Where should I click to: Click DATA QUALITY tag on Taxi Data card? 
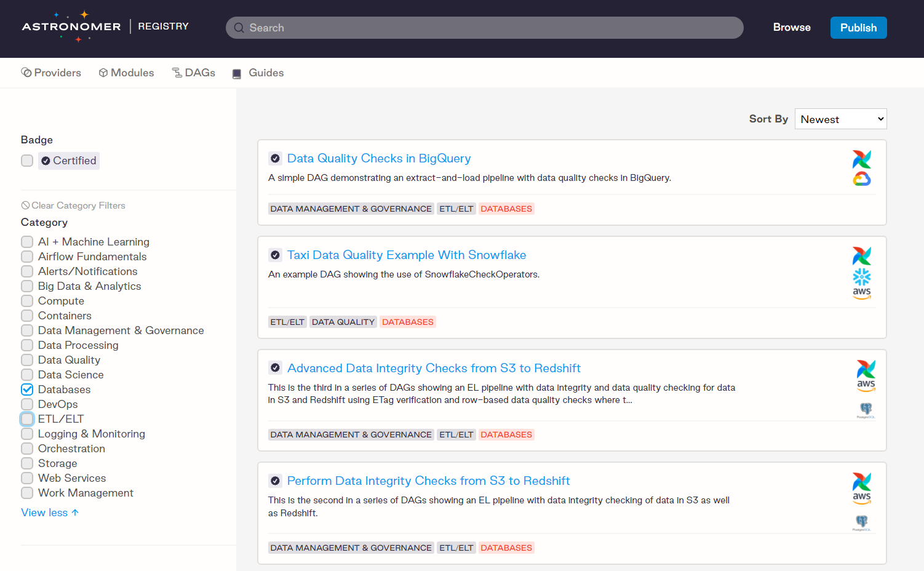pos(343,322)
